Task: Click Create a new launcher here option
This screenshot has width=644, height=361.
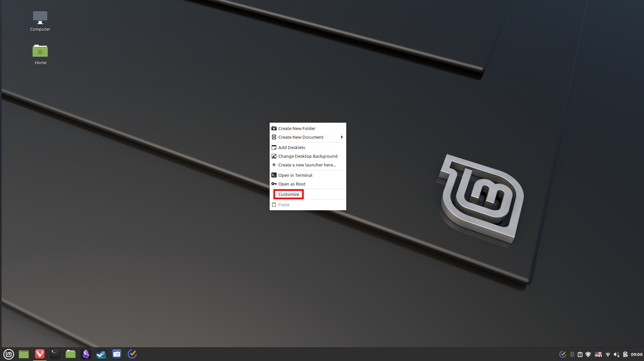Action: 307,165
